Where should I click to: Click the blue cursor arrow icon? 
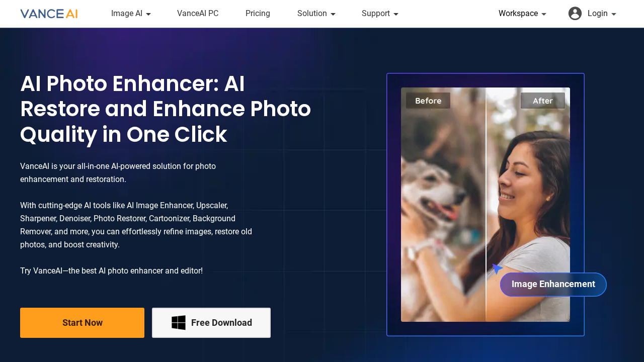497,268
